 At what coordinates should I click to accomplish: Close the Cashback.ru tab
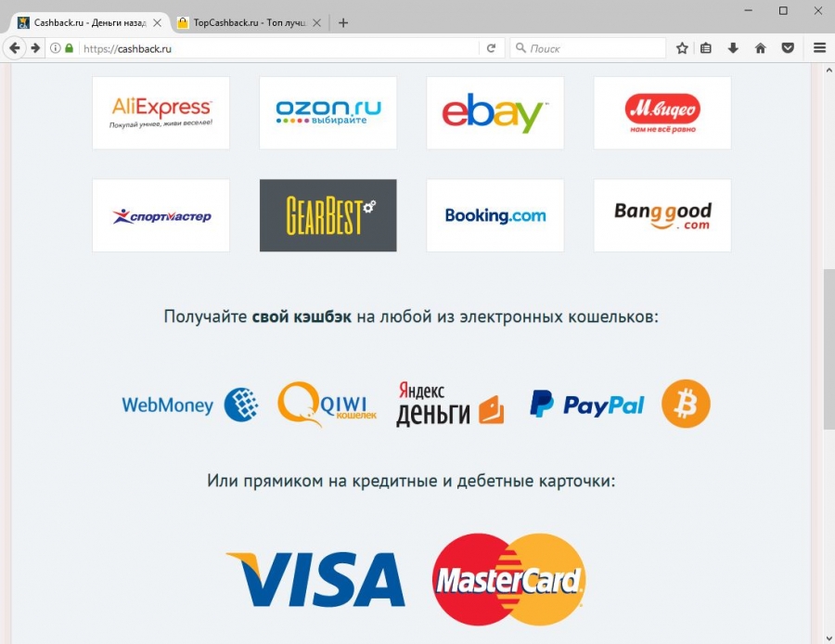coord(157,23)
